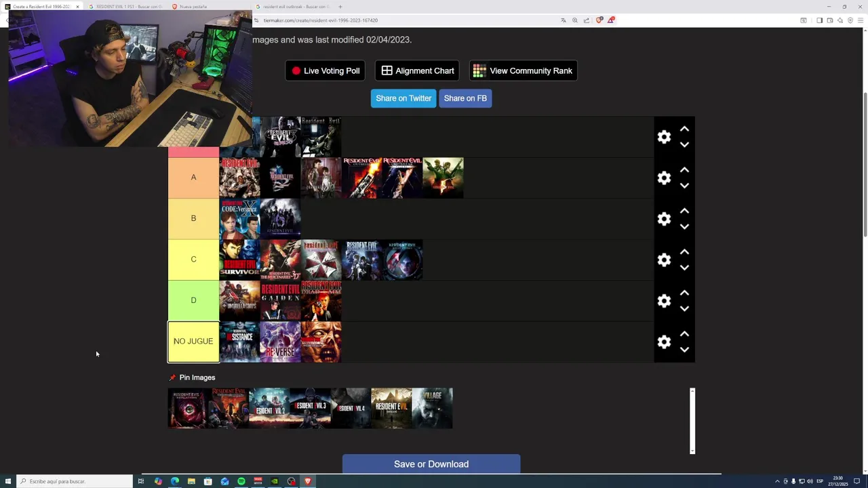View Community Rank

[x=523, y=70]
